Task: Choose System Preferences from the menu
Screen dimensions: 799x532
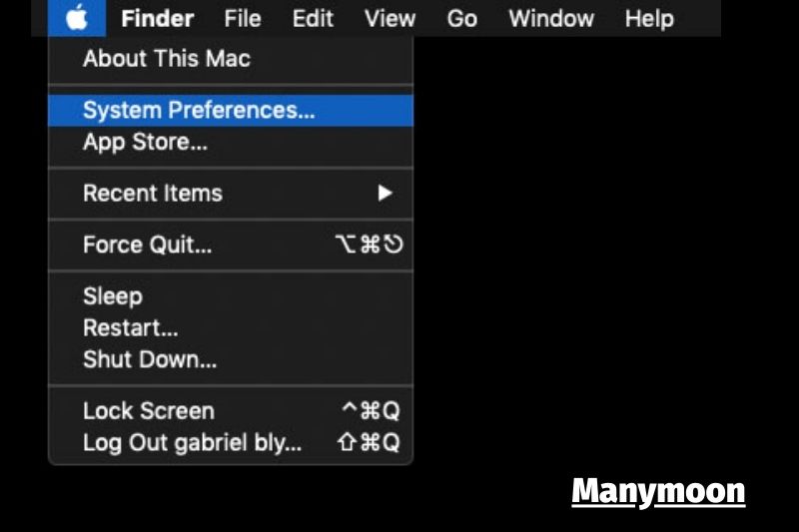Action: (x=231, y=110)
